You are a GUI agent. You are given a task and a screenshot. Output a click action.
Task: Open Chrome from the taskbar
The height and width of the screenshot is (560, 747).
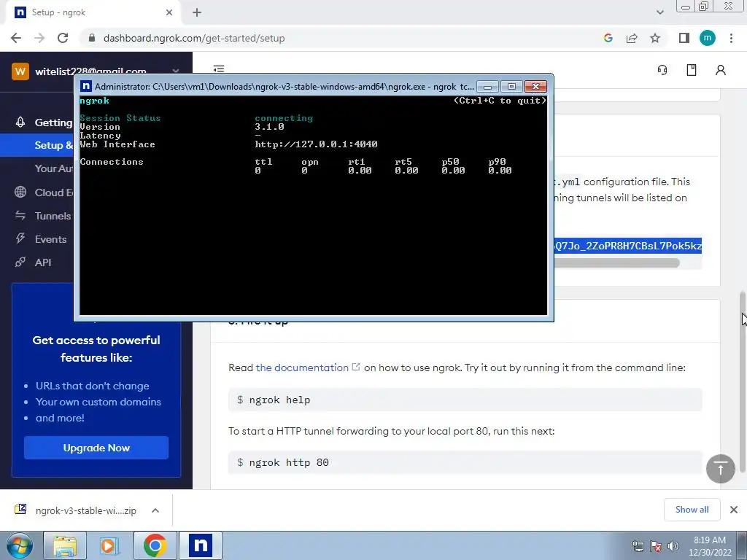tap(155, 545)
